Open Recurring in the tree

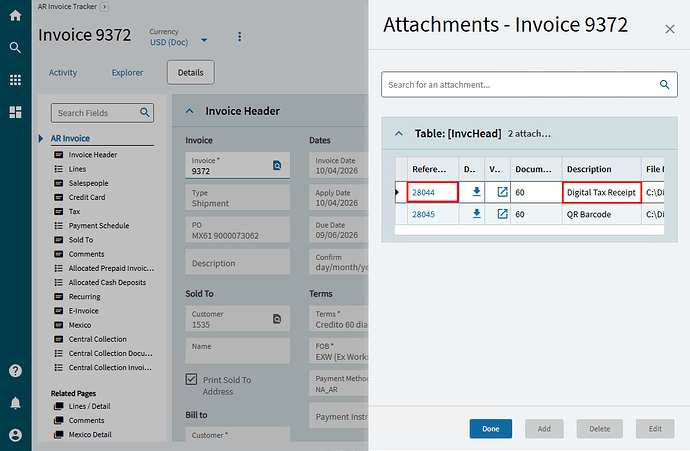click(x=84, y=297)
